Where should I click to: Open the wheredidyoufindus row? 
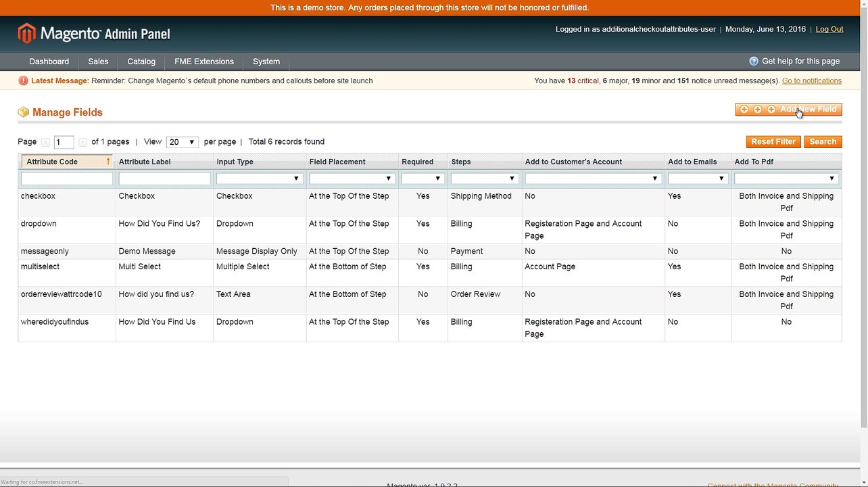[x=430, y=328]
